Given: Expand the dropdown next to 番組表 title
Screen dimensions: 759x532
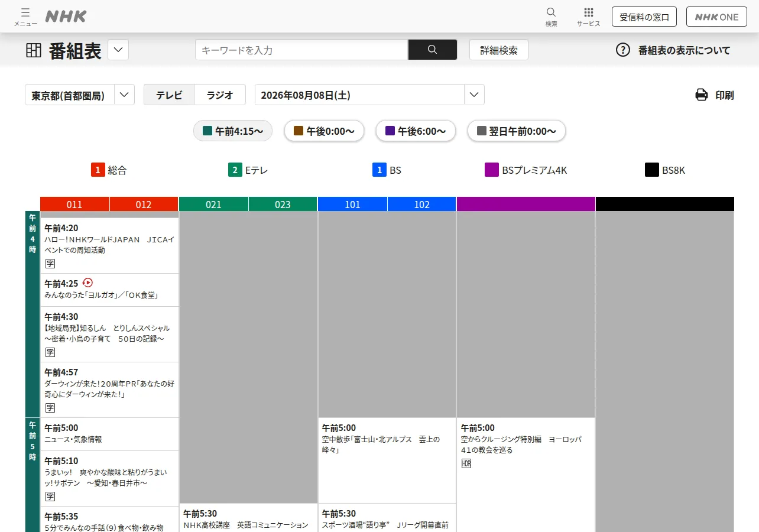Looking at the screenshot, I should 118,50.
